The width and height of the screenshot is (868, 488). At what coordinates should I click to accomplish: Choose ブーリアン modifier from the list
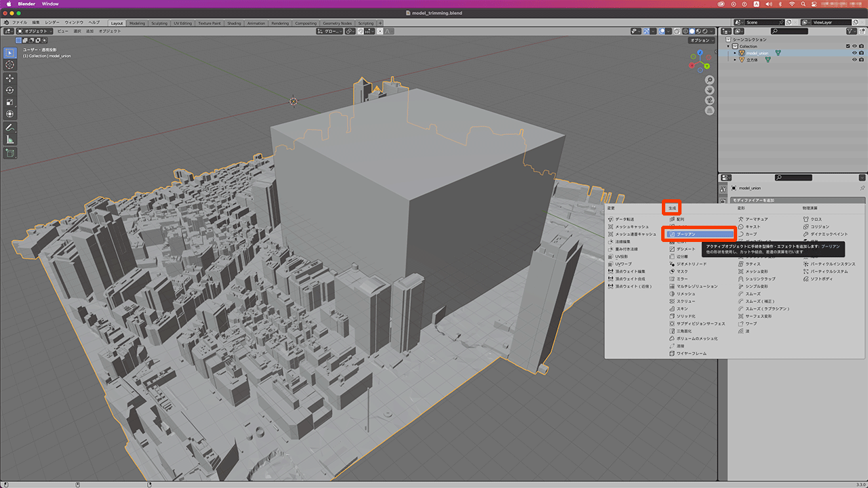pos(700,234)
